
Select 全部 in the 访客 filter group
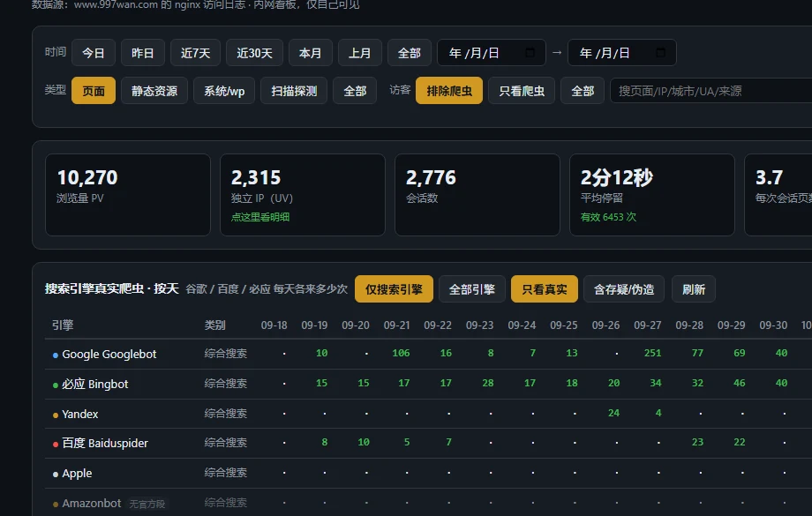[x=583, y=91]
